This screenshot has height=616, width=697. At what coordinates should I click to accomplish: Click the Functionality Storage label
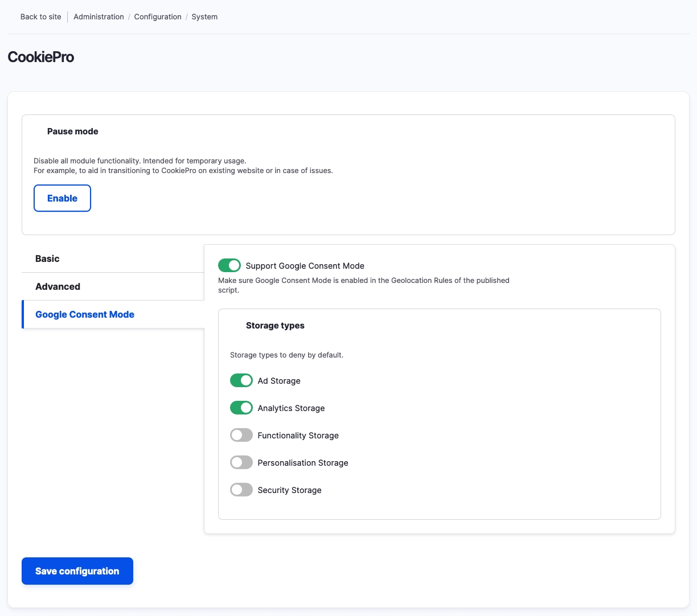click(x=298, y=436)
